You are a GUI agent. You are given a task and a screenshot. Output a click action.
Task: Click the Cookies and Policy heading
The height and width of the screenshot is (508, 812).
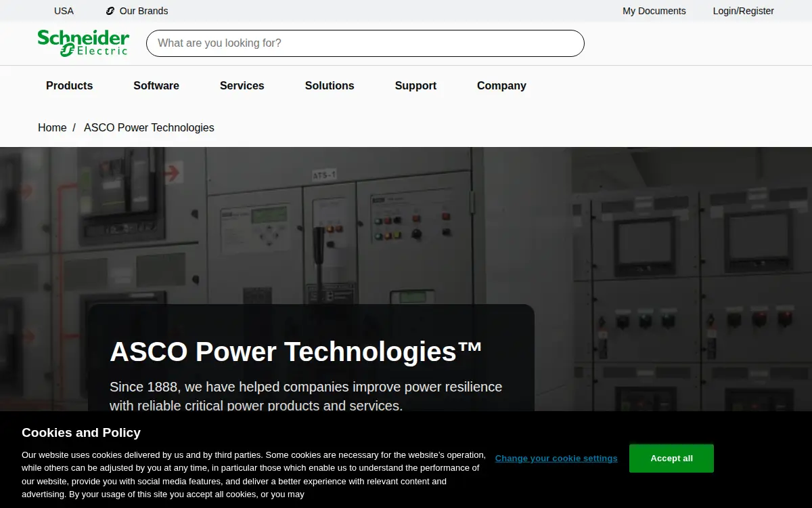(x=81, y=433)
